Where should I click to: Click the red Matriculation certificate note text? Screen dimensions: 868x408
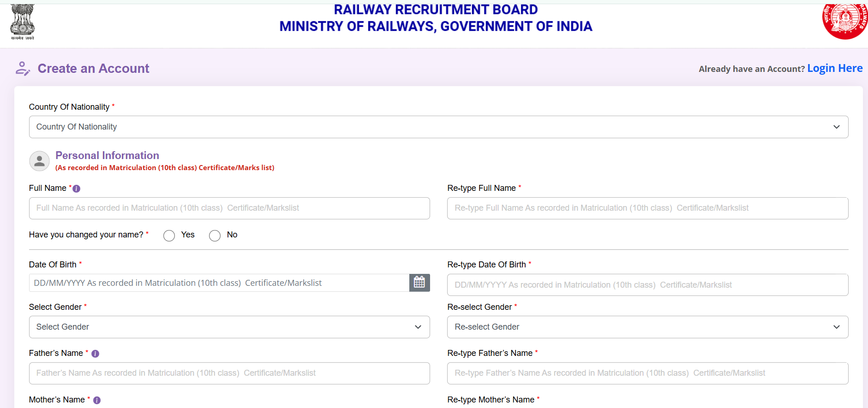click(165, 168)
